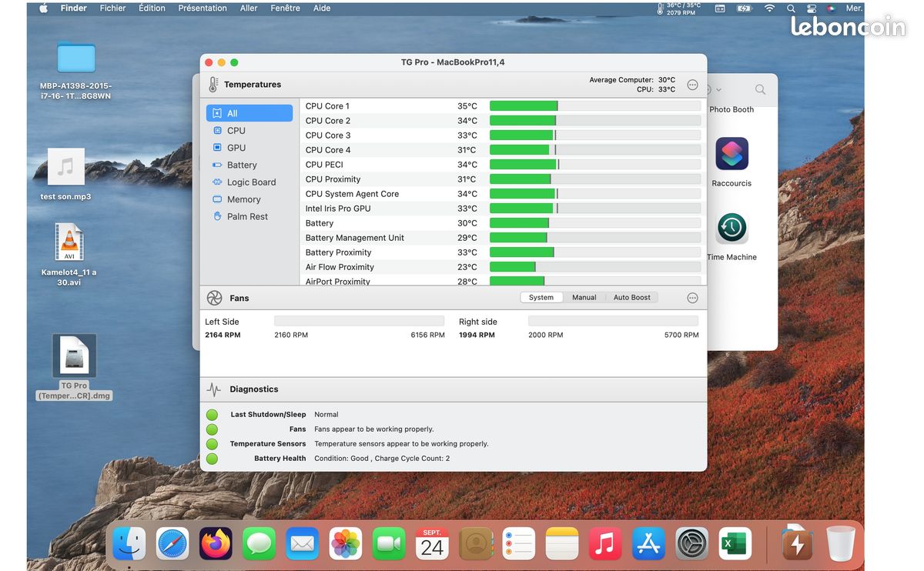Select CPU System Agent Core row
The image size is (924, 571).
(502, 194)
